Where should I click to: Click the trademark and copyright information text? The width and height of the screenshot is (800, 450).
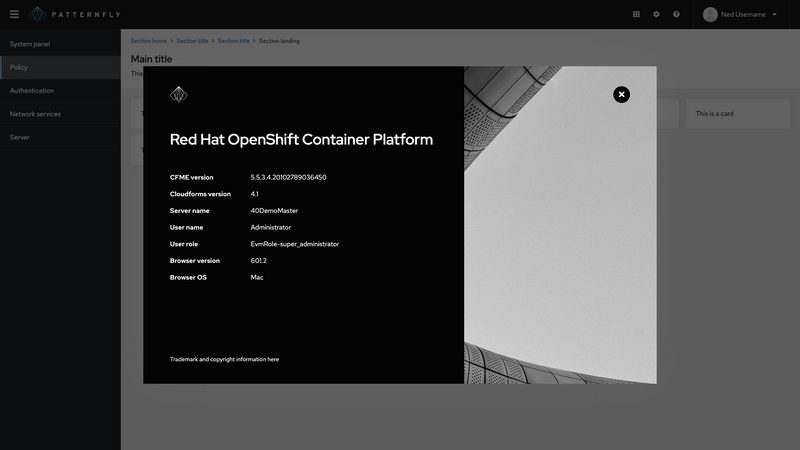click(224, 359)
